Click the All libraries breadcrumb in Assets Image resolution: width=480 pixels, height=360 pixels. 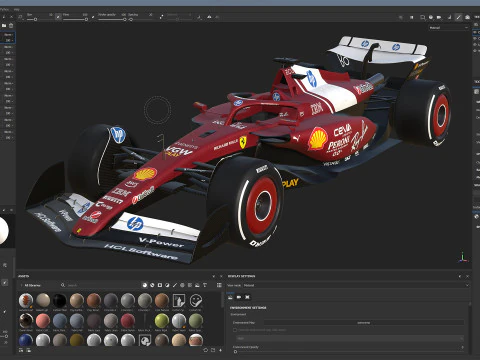click(33, 285)
